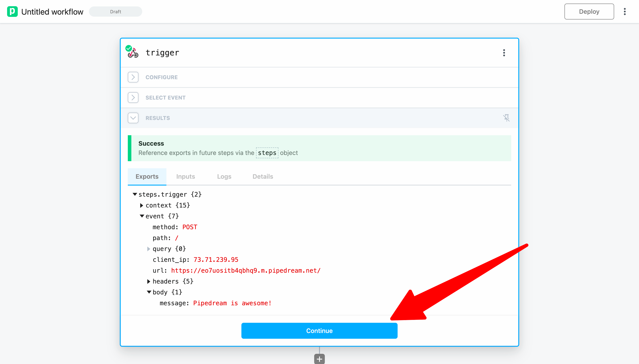Switch to the Logs tab
This screenshot has height=364, width=639.
pos(224,176)
